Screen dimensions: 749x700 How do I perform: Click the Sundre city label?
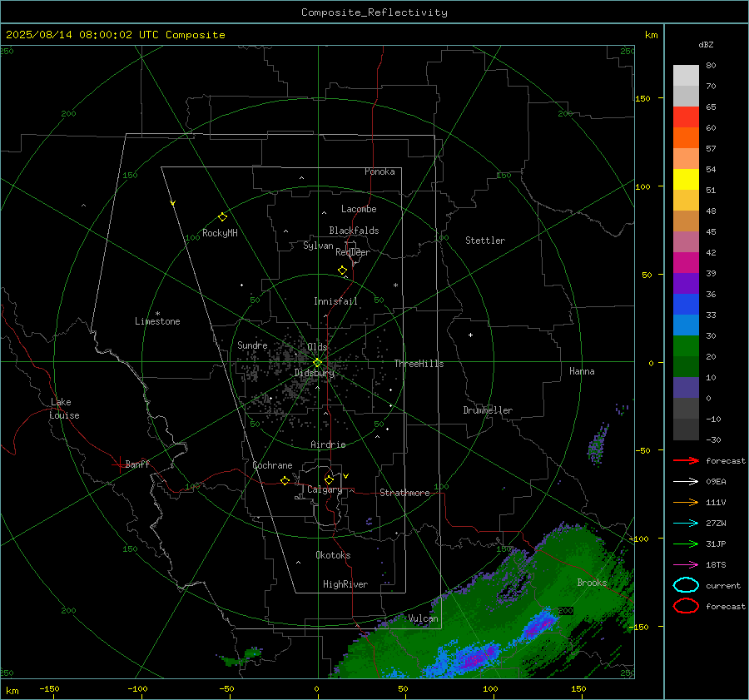[x=252, y=345]
